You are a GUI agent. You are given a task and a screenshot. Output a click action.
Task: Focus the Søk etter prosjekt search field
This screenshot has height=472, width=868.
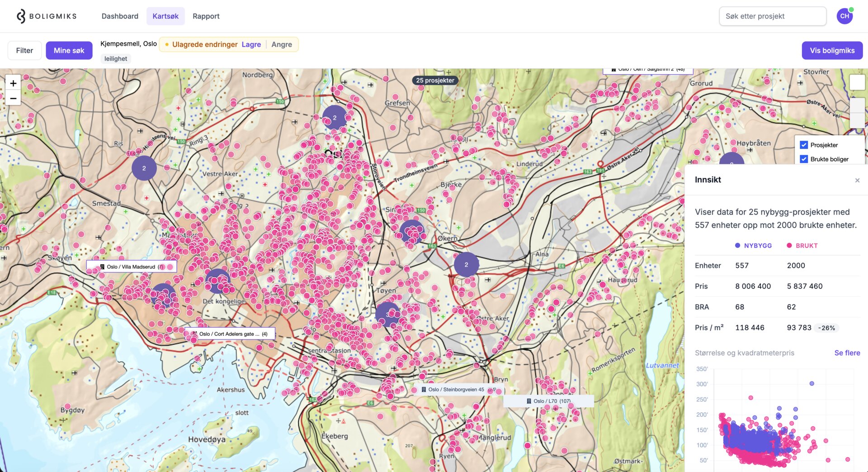point(772,16)
